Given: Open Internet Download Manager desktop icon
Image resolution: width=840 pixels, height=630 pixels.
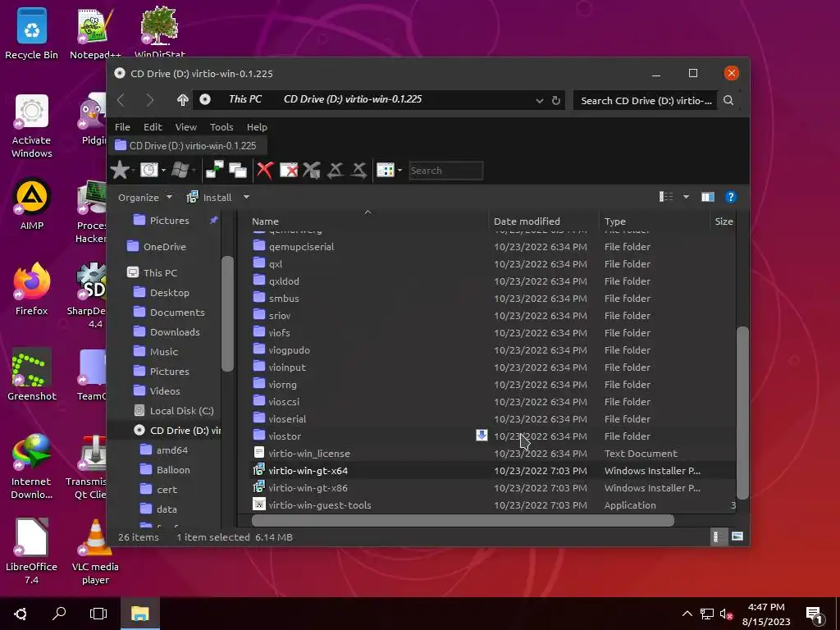Looking at the screenshot, I should (32, 466).
